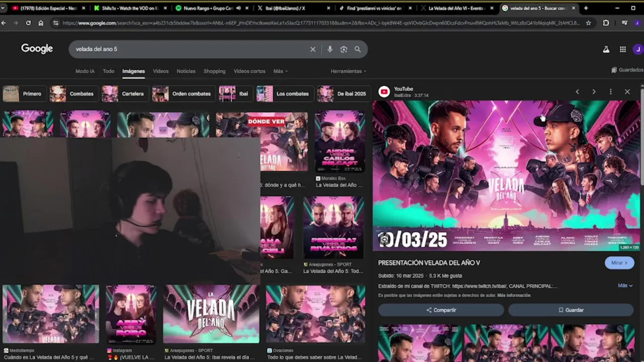Switch to Todo results tab
Viewport: 644px width, 362px height.
[109, 71]
